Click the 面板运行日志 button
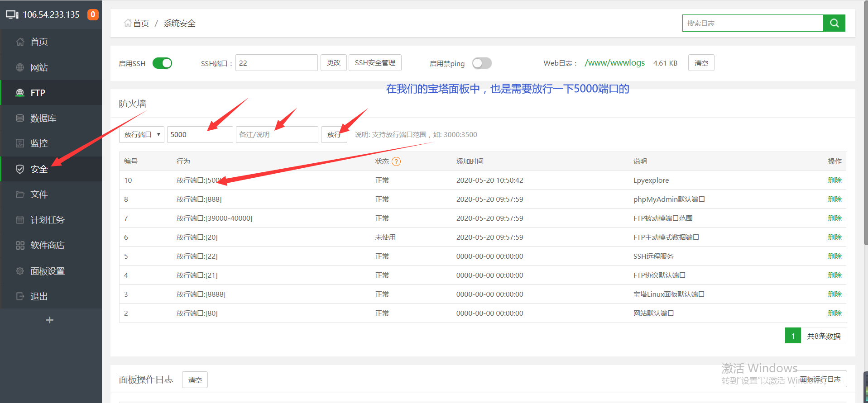Screen dimensions: 868x403 (820, 379)
